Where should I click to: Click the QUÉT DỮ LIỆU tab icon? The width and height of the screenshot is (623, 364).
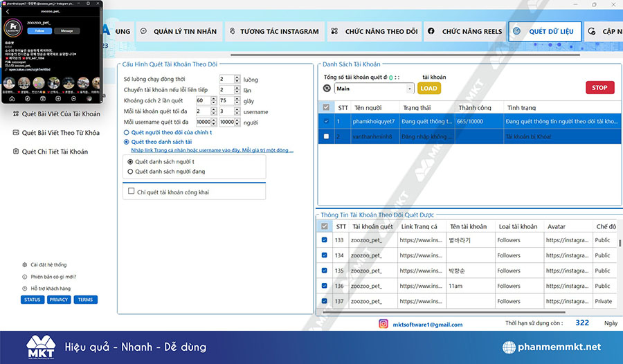click(517, 31)
